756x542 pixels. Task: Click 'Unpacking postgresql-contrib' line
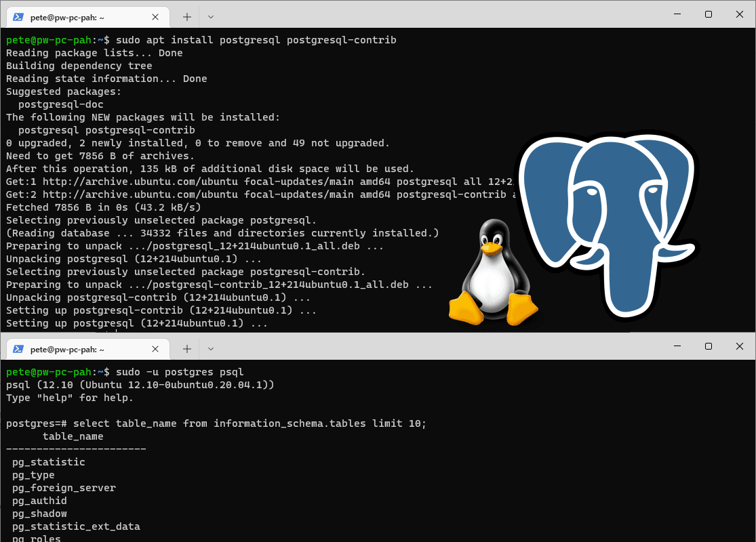158,297
